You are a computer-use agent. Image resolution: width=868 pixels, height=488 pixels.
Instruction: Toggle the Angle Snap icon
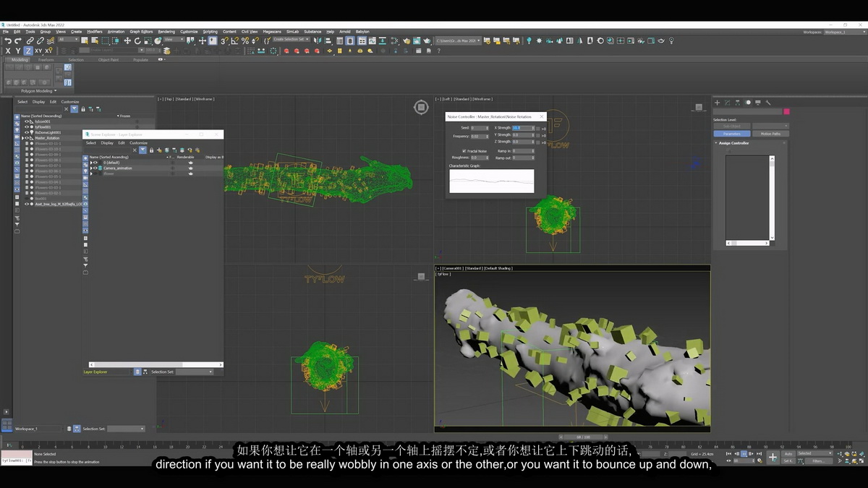[234, 40]
